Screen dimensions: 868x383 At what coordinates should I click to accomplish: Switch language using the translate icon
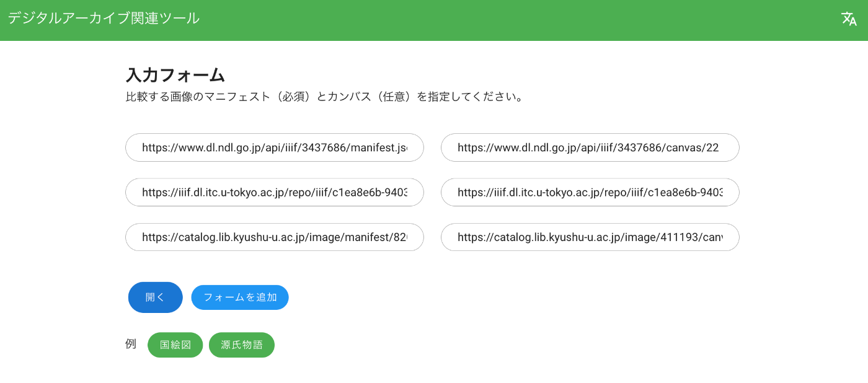pyautogui.click(x=849, y=19)
